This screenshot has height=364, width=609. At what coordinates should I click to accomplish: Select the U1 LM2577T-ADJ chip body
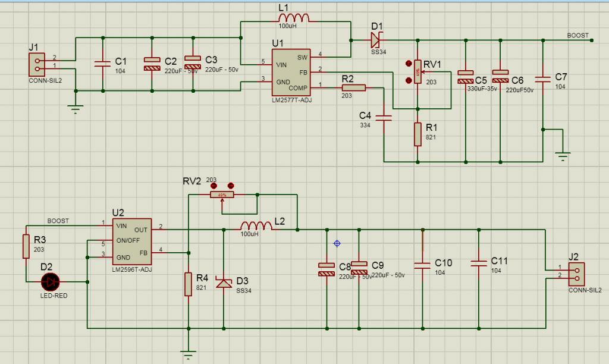[291, 72]
